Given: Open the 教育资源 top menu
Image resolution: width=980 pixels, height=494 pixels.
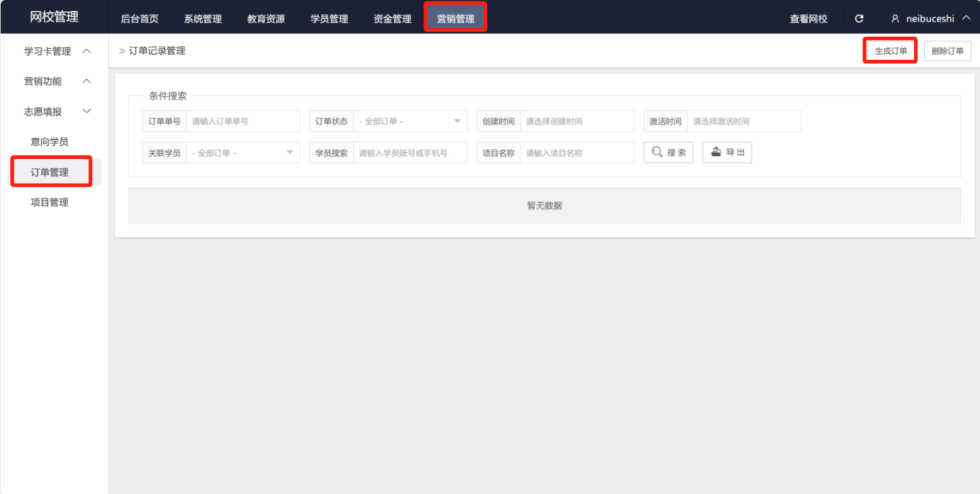Looking at the screenshot, I should [x=266, y=19].
